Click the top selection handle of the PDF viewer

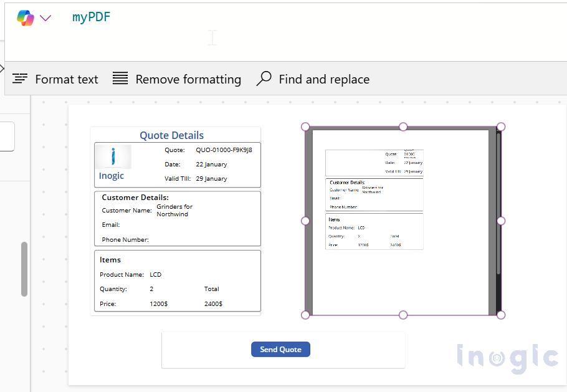(403, 127)
